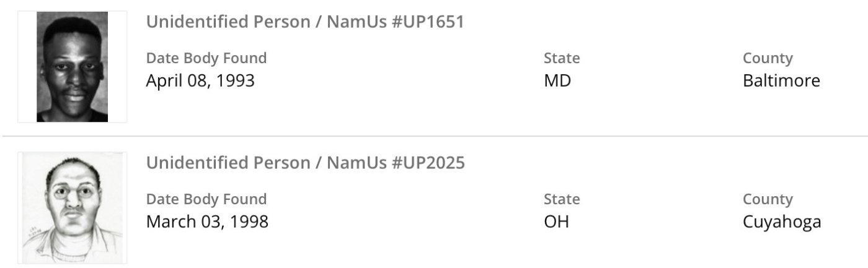Click the divider line between the two records
The height and width of the screenshot is (268, 868).
click(434, 136)
